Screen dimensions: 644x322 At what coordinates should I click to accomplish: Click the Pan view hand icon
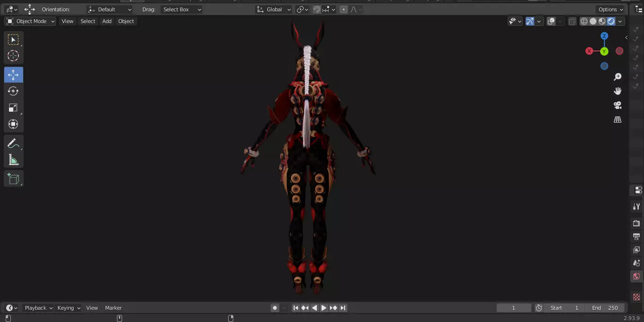tap(618, 91)
